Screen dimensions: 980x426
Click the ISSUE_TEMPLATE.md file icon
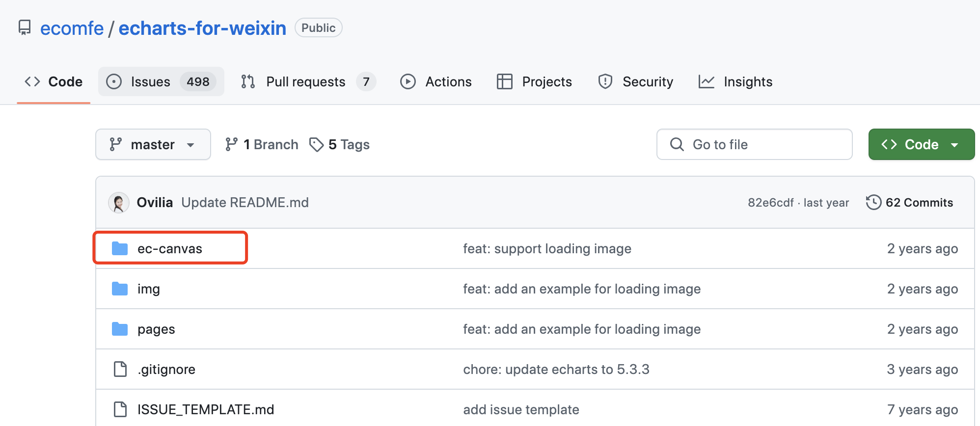pyautogui.click(x=120, y=409)
